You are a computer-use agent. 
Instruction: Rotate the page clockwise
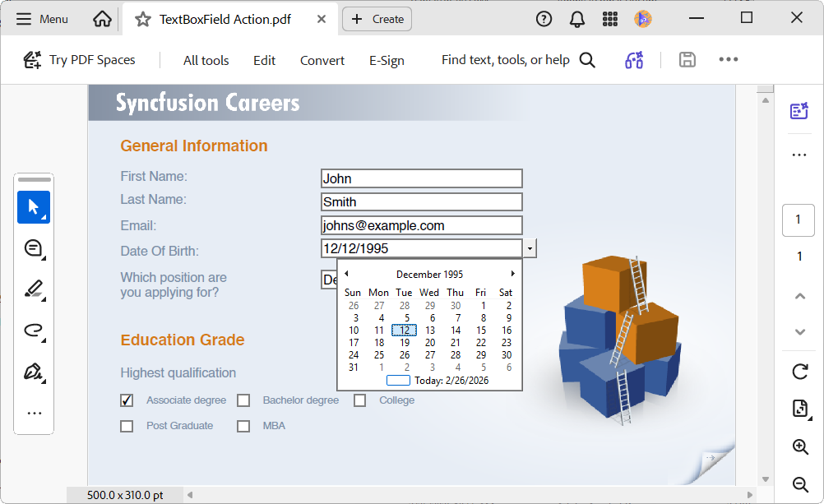pos(799,372)
